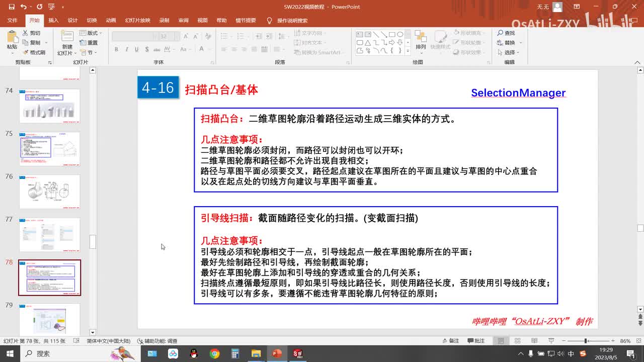The image size is (644, 362).
Task: Switch to Slide Sorter view
Action: (x=517, y=341)
